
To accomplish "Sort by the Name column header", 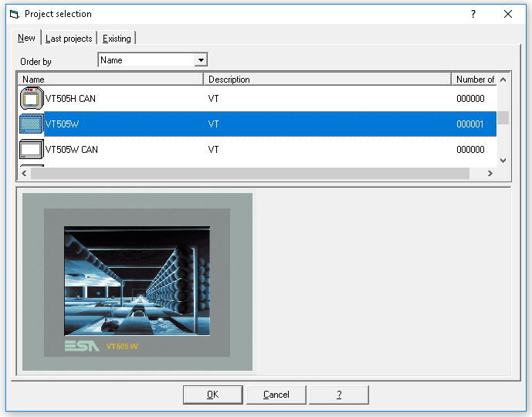I will tap(110, 79).
